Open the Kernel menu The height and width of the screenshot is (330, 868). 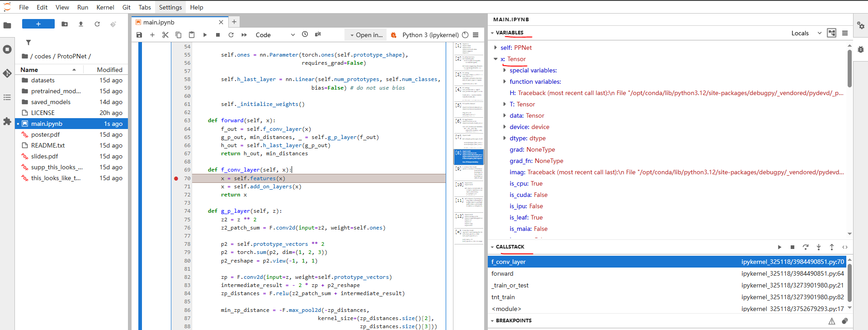(105, 7)
